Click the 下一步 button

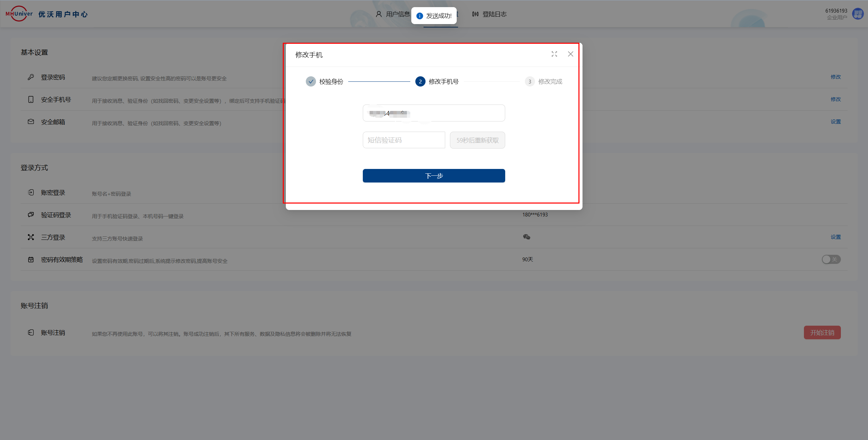tap(434, 176)
